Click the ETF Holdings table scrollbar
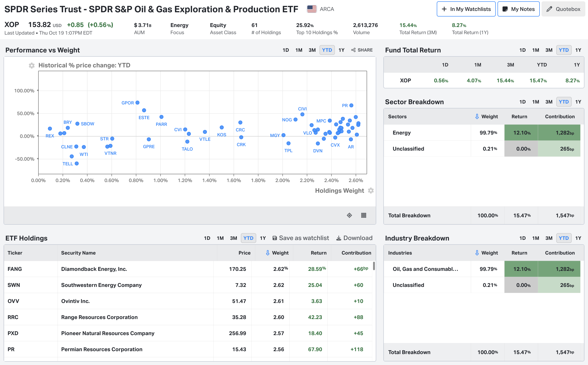 [x=374, y=266]
